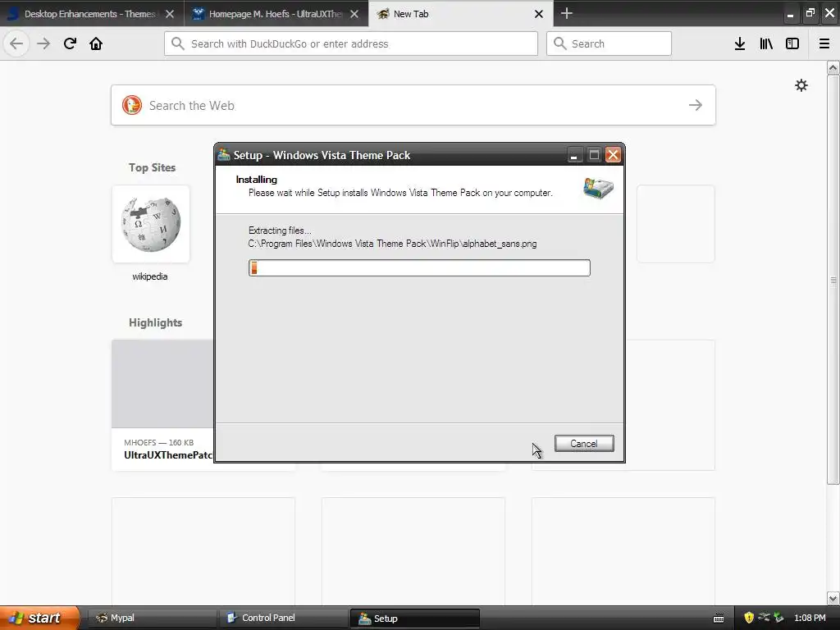This screenshot has height=630, width=840.
Task: Toggle the sidebar icon in the toolbar
Action: click(x=792, y=43)
